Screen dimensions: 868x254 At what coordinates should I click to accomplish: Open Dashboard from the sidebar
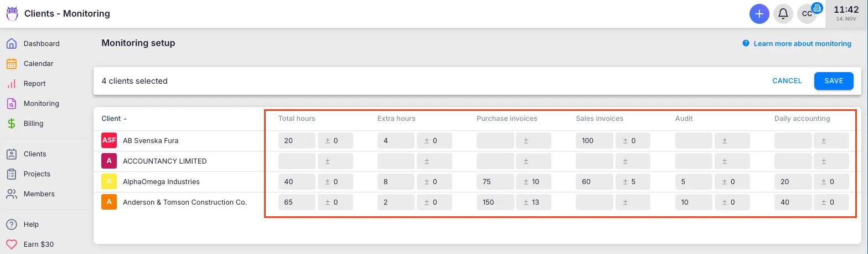(x=41, y=44)
